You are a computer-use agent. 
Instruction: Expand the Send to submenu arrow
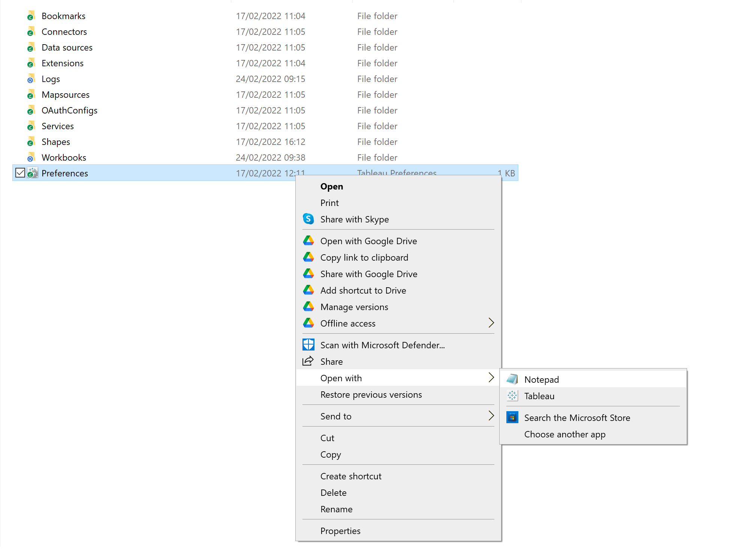[491, 416]
